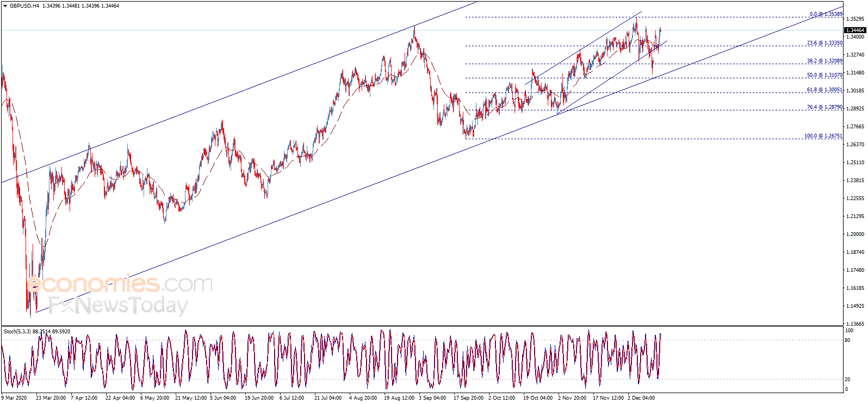This screenshot has height=404, width=868.
Task: Click price axis value 1.16185
Action: coord(854,288)
